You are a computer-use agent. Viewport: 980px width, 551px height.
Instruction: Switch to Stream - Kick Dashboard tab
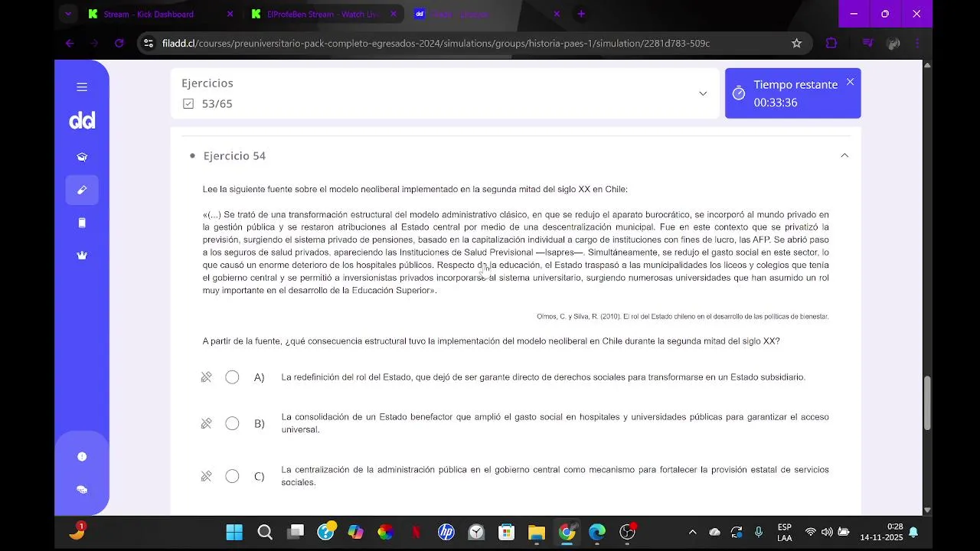(x=159, y=14)
